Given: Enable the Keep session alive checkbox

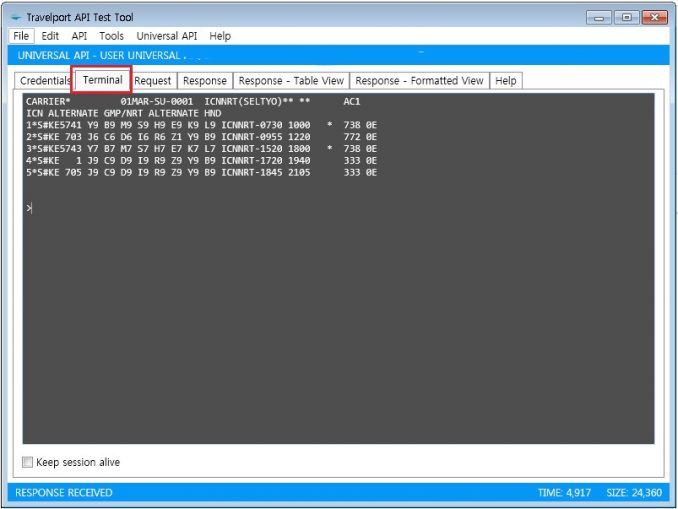Looking at the screenshot, I should click(27, 462).
